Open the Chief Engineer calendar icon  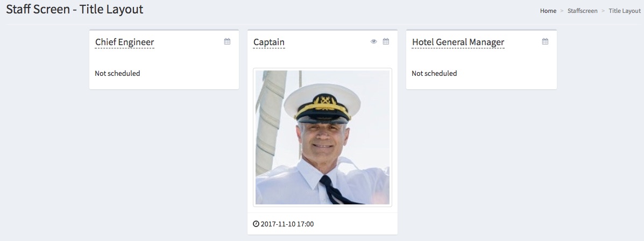coord(227,41)
